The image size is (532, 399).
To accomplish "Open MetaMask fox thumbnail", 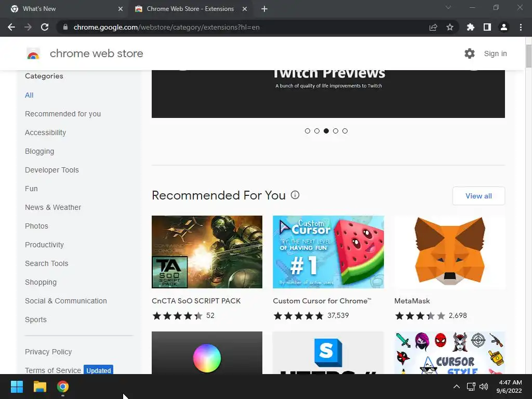I will tap(449, 252).
